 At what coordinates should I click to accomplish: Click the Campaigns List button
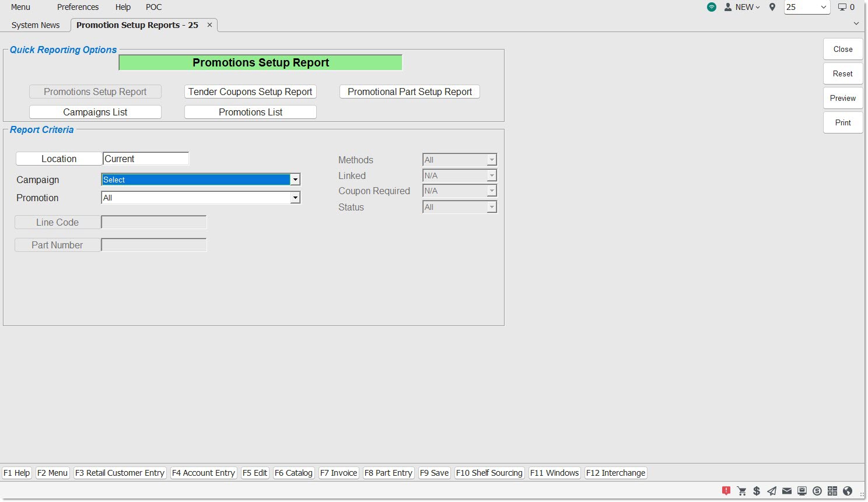[x=95, y=112]
